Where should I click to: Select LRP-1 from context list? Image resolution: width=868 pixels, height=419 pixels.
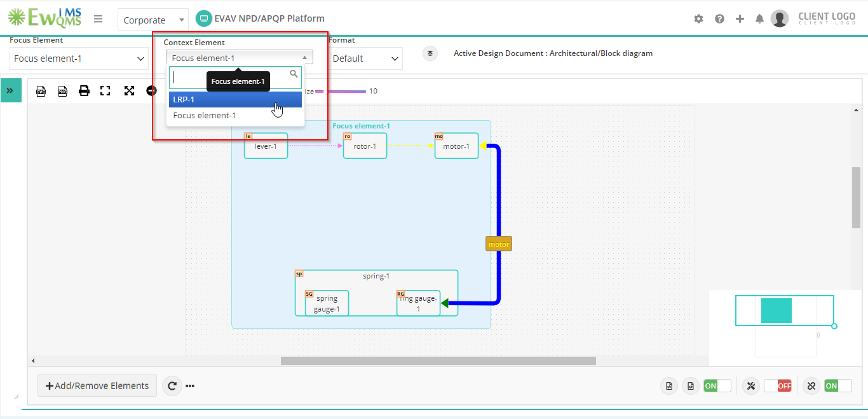click(x=235, y=99)
